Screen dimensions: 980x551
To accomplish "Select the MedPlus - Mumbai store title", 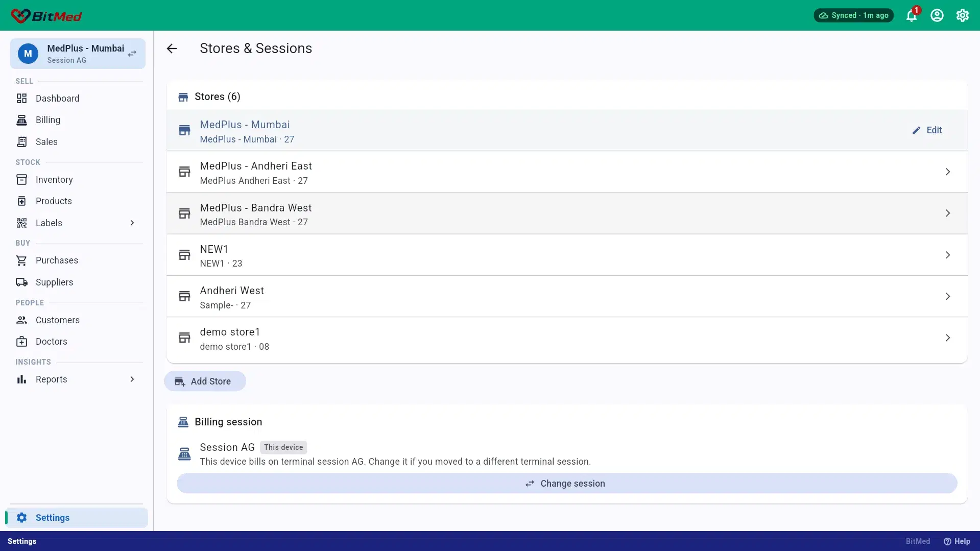I will click(245, 125).
